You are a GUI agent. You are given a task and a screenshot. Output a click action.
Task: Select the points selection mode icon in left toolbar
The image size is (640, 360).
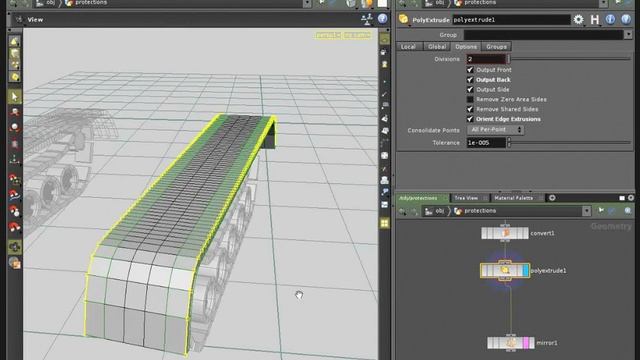click(15, 64)
